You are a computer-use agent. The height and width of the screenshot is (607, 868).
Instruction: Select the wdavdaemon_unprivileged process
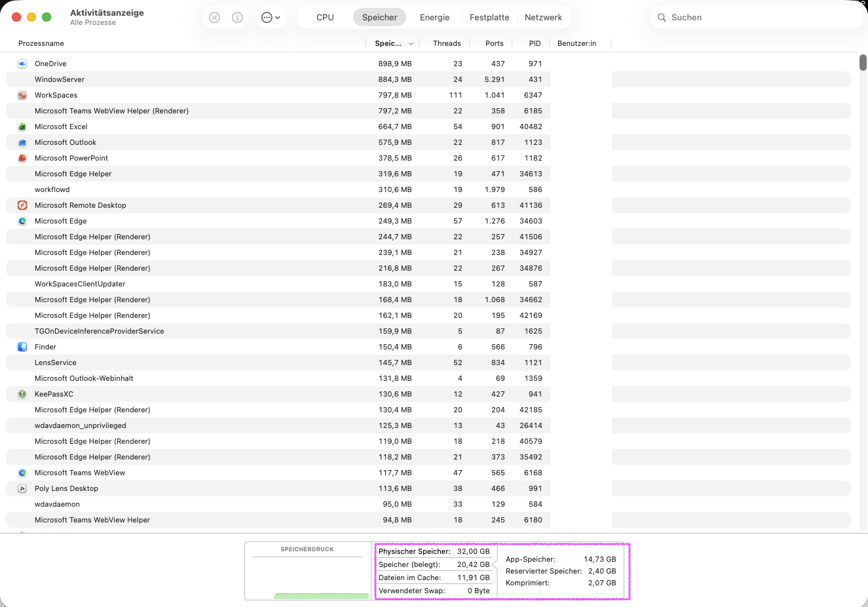(x=428, y=425)
